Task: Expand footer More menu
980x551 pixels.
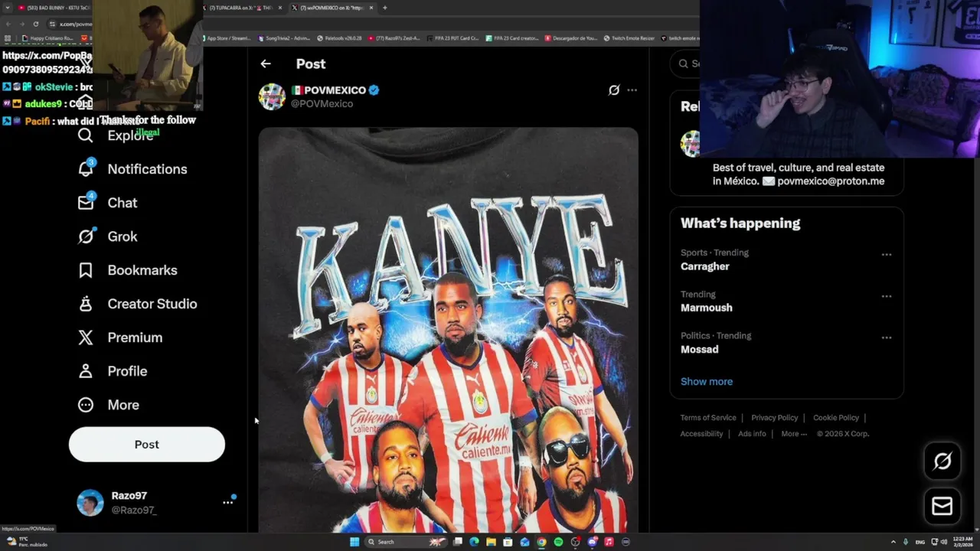Action: point(794,434)
